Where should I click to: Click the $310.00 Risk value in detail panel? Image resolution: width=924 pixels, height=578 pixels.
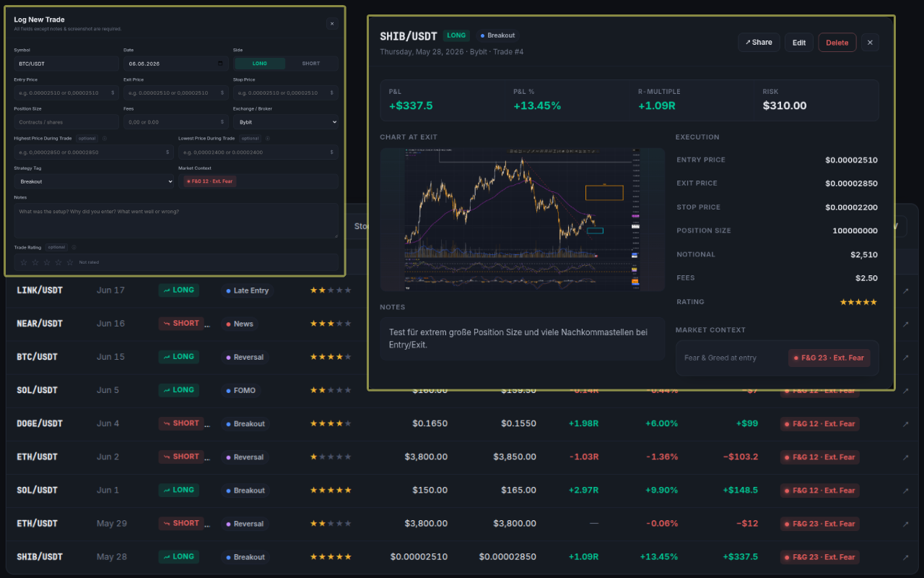tap(785, 105)
